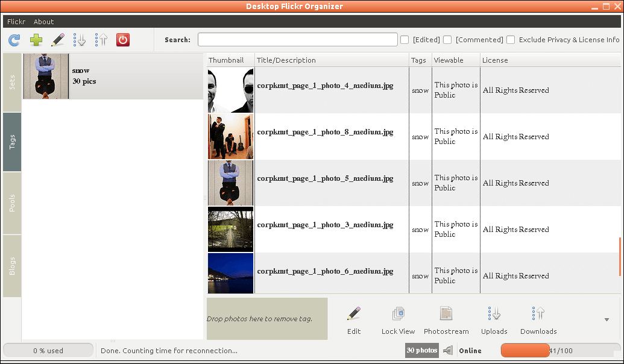Click the Drop photos here to remove tag area
Viewport: 624px width, 364px height.
coord(267,319)
